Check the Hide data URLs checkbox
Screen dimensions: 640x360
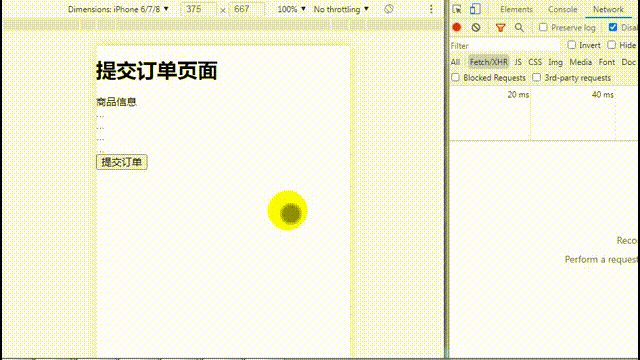click(611, 45)
